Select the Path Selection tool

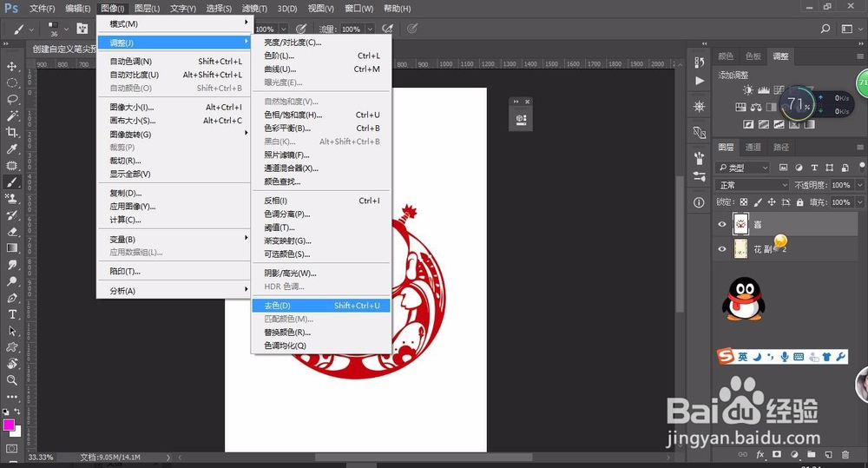(11, 331)
